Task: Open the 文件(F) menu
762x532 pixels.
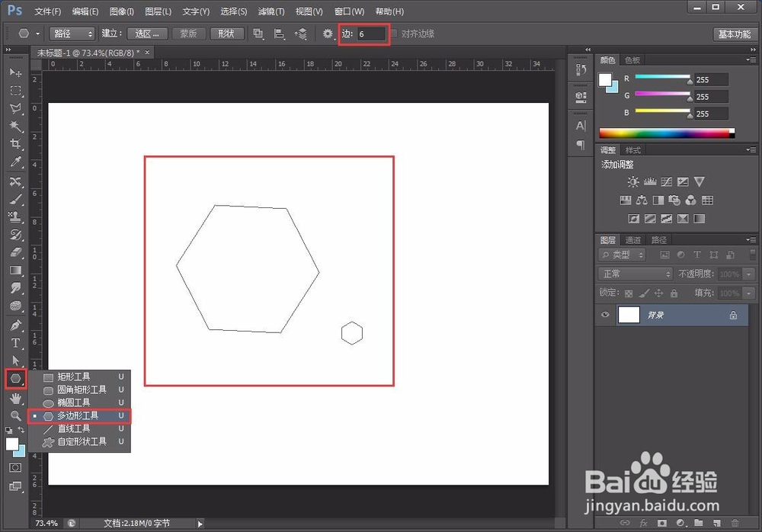Action: coord(47,11)
